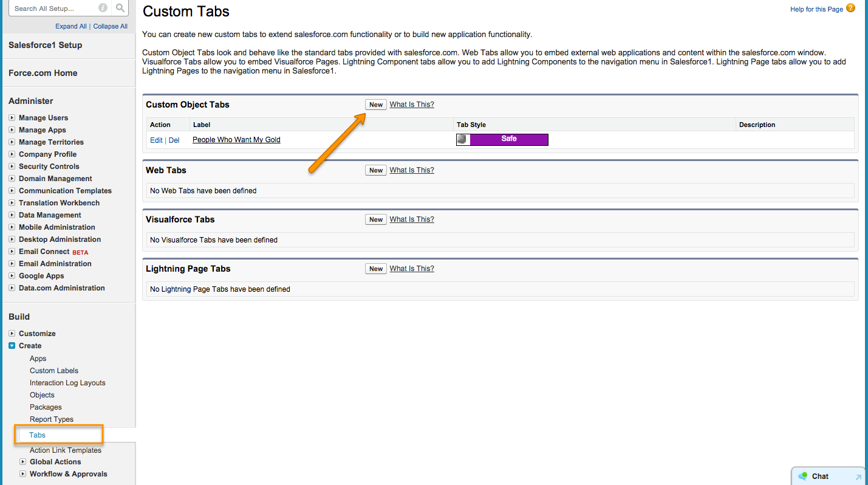Expand the Data.com Administration section
This screenshot has width=868, height=485.
pyautogui.click(x=12, y=288)
